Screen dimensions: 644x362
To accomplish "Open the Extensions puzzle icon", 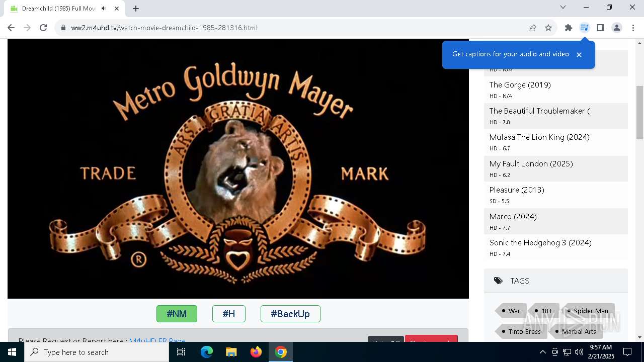I will (x=569, y=28).
